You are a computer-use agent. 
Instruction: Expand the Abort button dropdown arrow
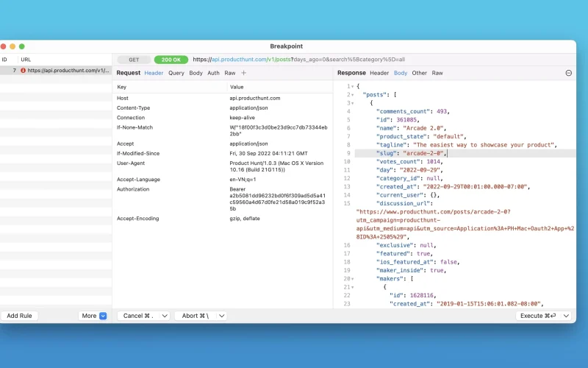pos(222,316)
